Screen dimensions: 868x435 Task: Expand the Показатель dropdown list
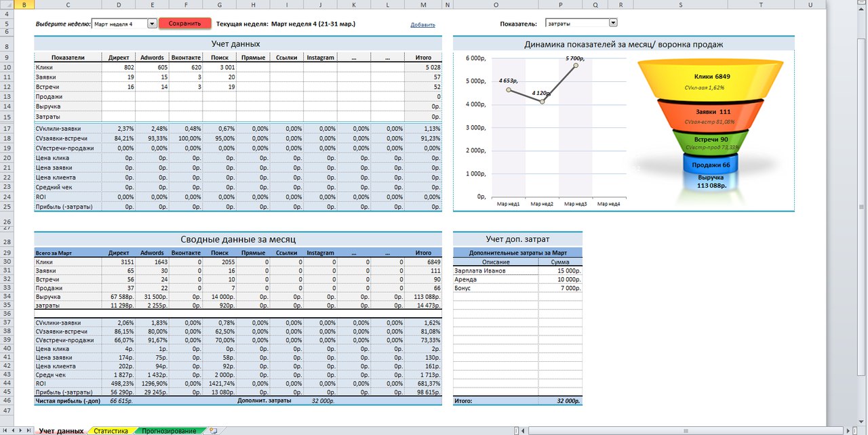(613, 23)
